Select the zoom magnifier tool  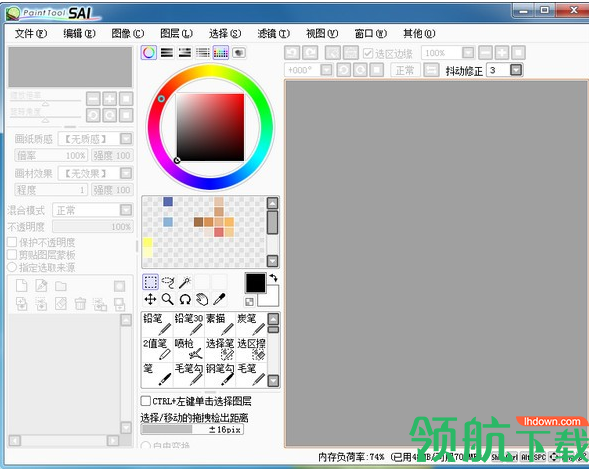(168, 299)
